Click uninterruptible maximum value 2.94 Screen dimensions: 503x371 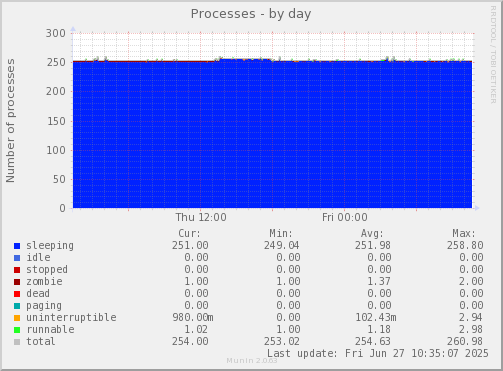tap(471, 317)
